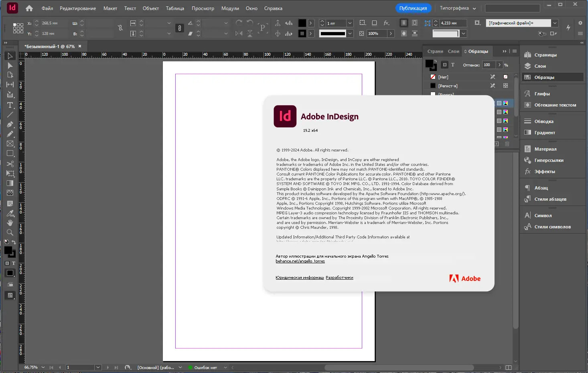
Task: Select the Free Transform tool
Action: (10, 173)
